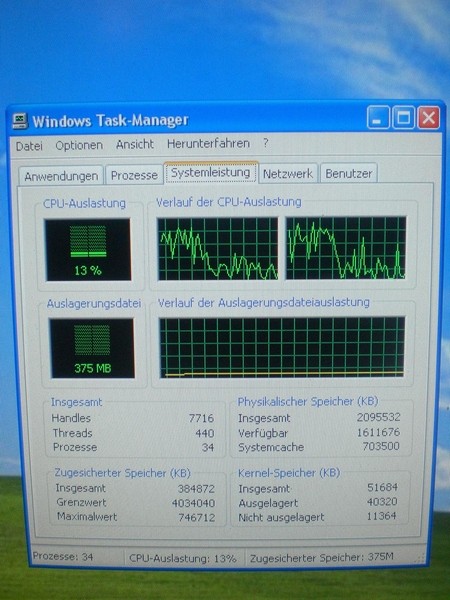Click the left CPU history graph

218,248
